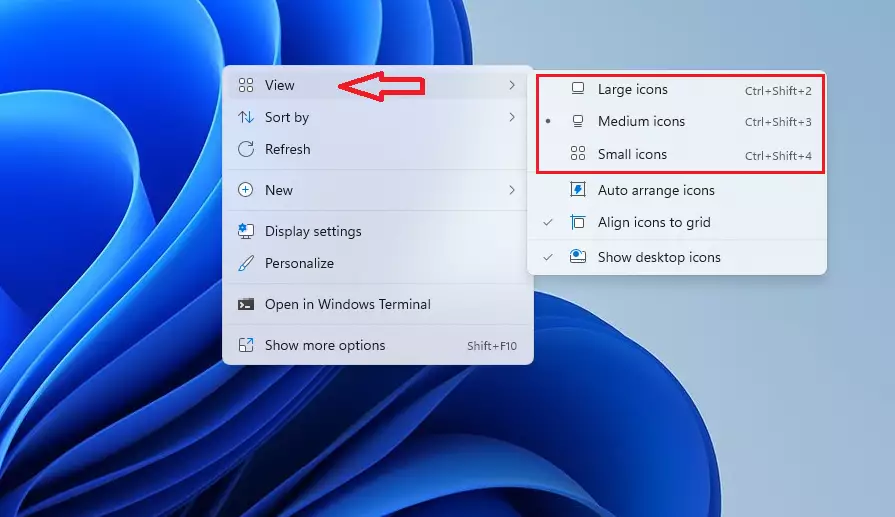Click the Display settings monitor icon
This screenshot has width=895, height=517.
[246, 231]
